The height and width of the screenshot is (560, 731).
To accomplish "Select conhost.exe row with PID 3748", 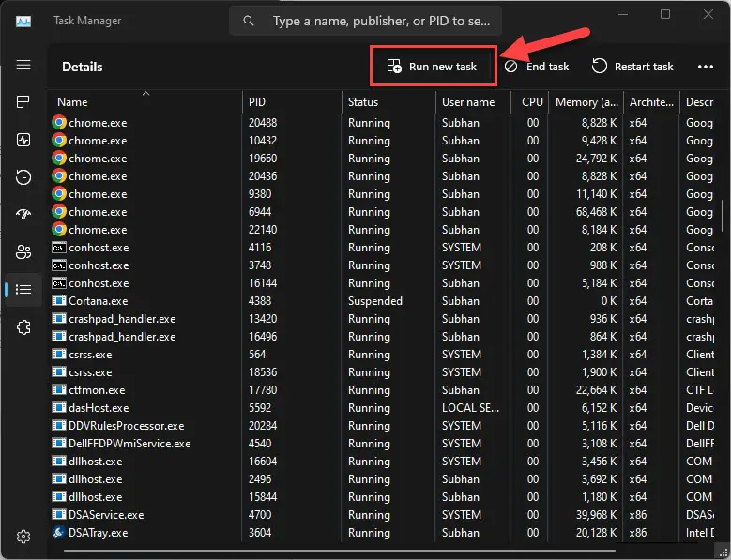I will click(x=381, y=265).
